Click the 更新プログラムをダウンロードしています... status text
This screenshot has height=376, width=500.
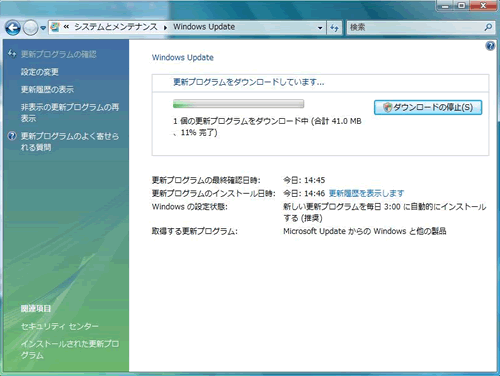[x=249, y=82]
